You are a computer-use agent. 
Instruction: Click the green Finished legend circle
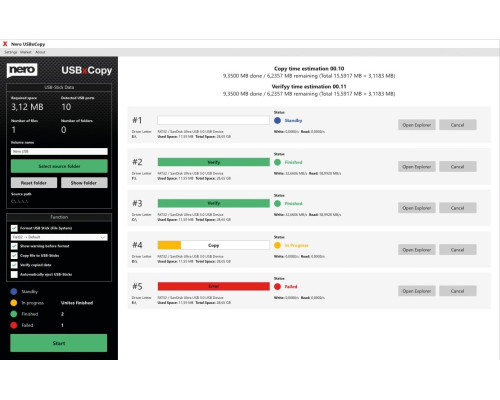[x=14, y=314]
